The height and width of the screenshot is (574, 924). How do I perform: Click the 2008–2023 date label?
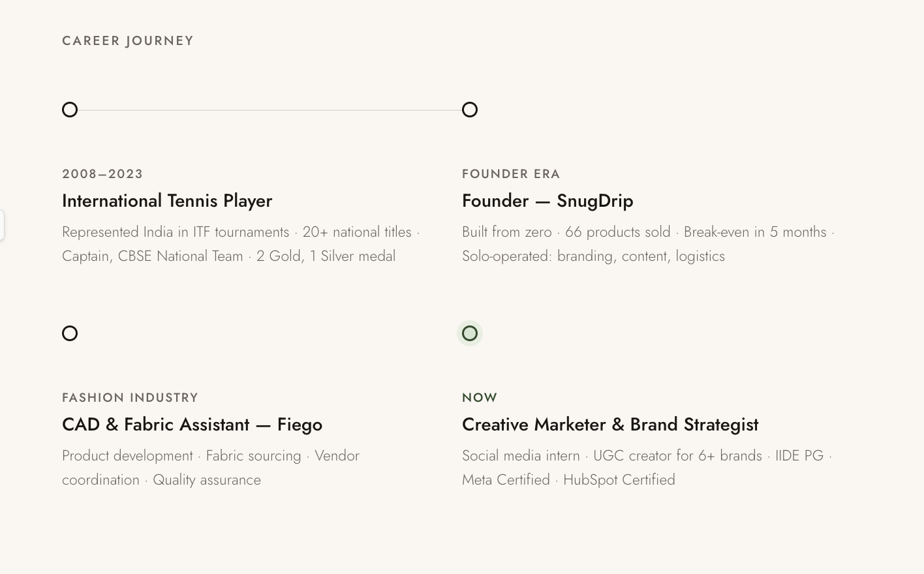(x=102, y=174)
